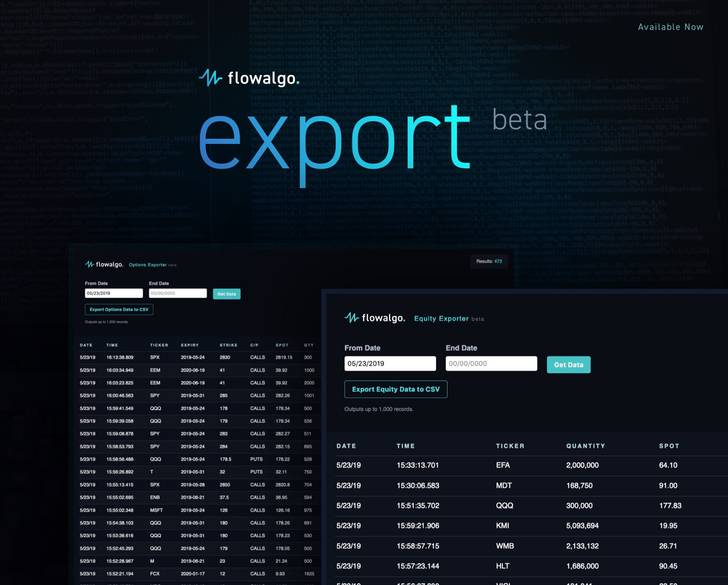Click the EXPIRY column header in options table
This screenshot has width=728, height=585.
click(190, 345)
